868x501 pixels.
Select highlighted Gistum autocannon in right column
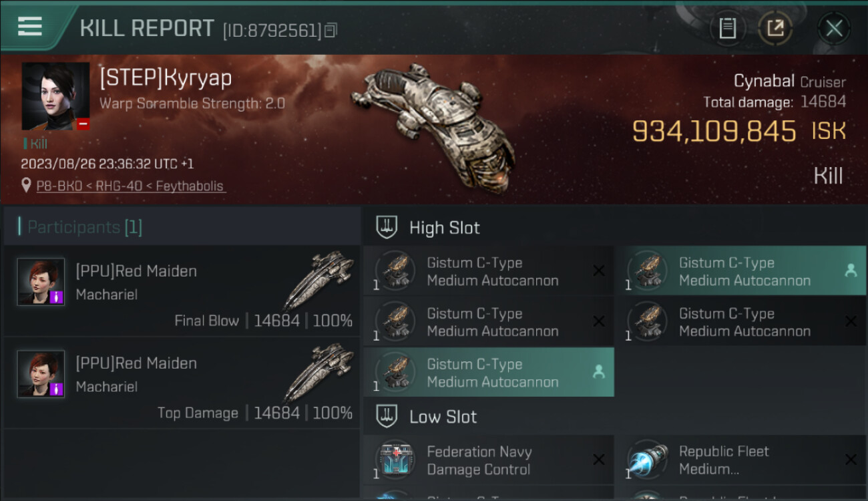coord(740,271)
